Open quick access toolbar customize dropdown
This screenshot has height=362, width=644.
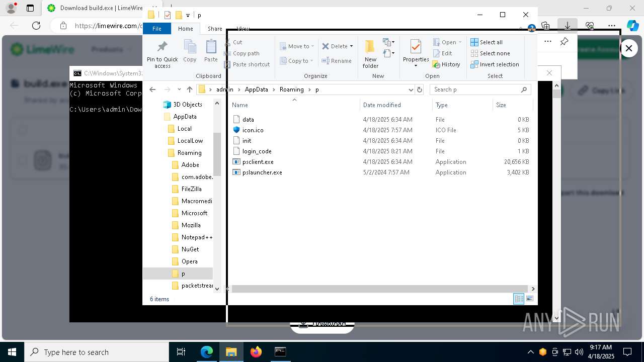(x=188, y=16)
